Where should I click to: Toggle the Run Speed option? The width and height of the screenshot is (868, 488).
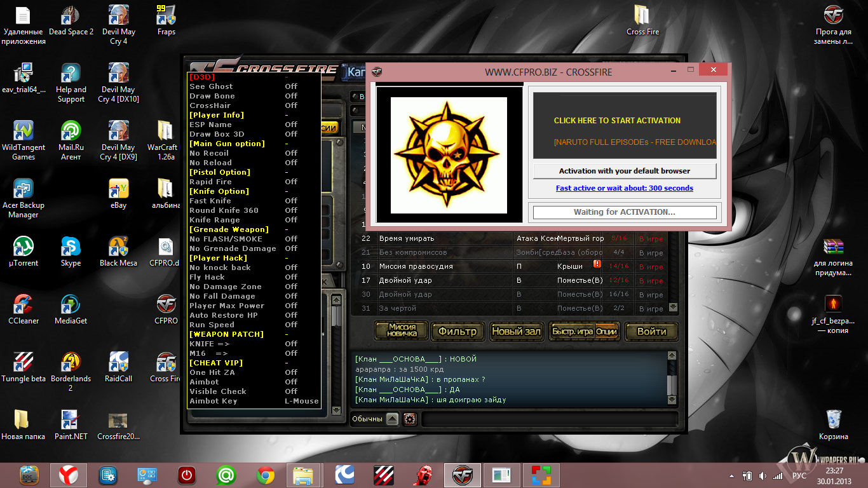point(254,325)
